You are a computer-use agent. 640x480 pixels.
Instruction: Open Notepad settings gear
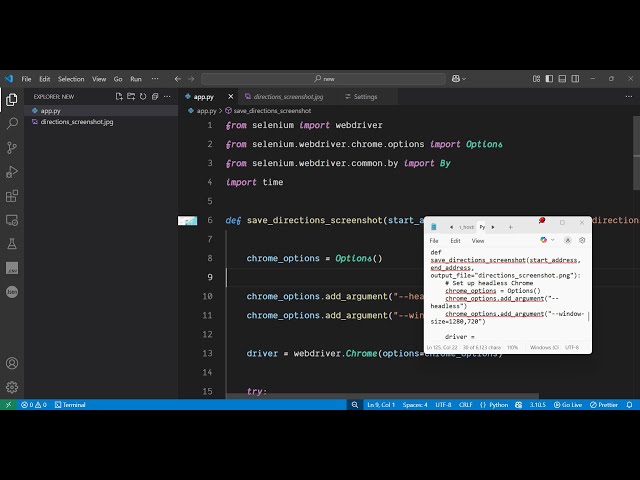click(x=582, y=240)
